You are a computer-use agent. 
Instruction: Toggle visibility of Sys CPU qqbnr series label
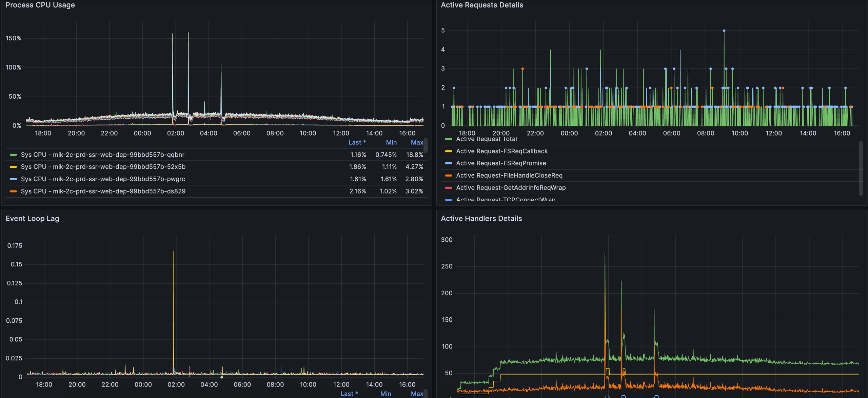[x=102, y=155]
